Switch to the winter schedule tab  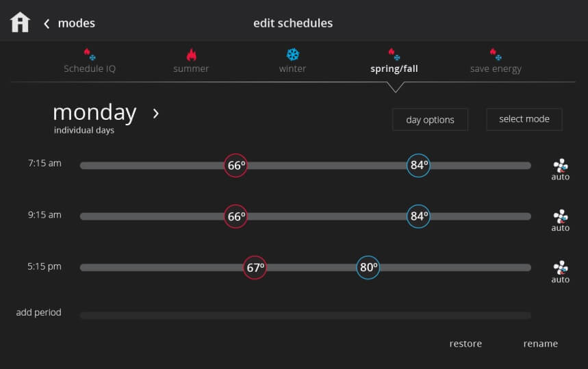292,68
